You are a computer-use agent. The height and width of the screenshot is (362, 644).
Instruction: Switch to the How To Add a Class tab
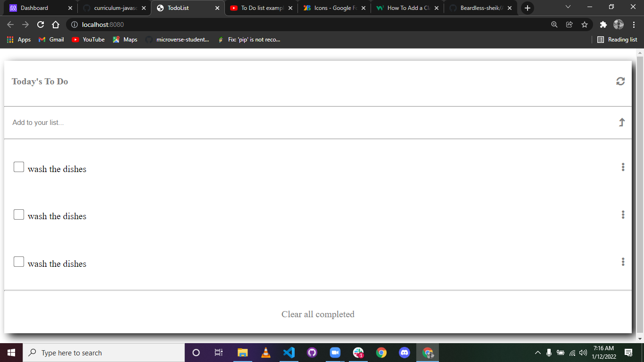pyautogui.click(x=408, y=8)
